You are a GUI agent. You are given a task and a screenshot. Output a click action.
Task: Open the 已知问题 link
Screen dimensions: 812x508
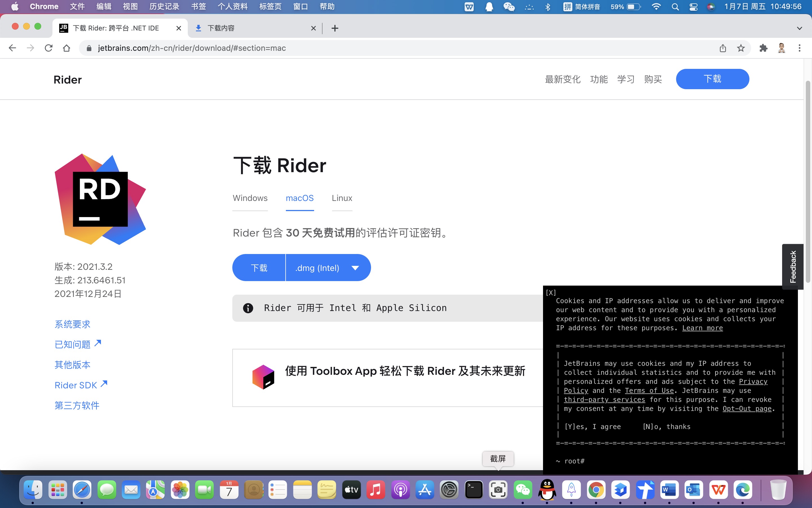(x=78, y=344)
